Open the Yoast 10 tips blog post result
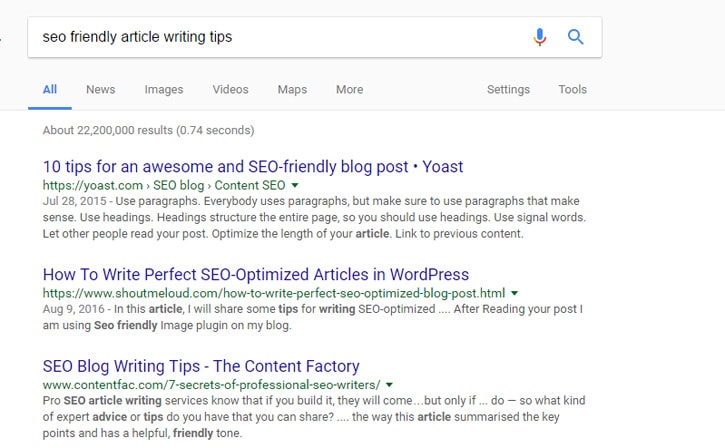Viewport: 725px width, 448px height. click(x=253, y=166)
